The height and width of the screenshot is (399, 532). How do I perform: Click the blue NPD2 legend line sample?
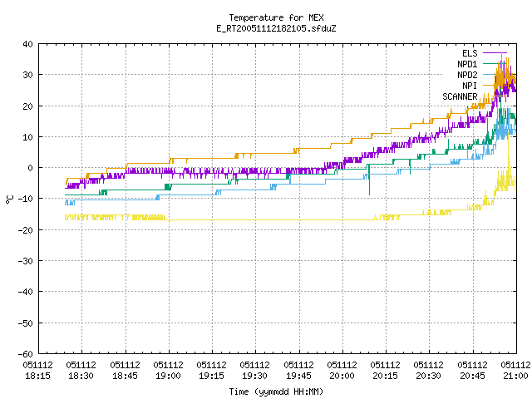[x=495, y=75]
